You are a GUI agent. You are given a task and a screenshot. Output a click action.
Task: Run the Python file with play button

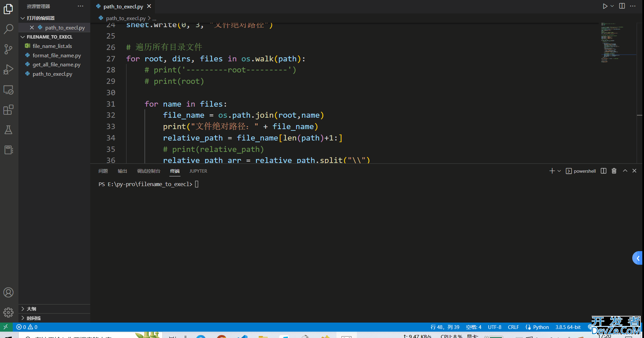point(605,6)
